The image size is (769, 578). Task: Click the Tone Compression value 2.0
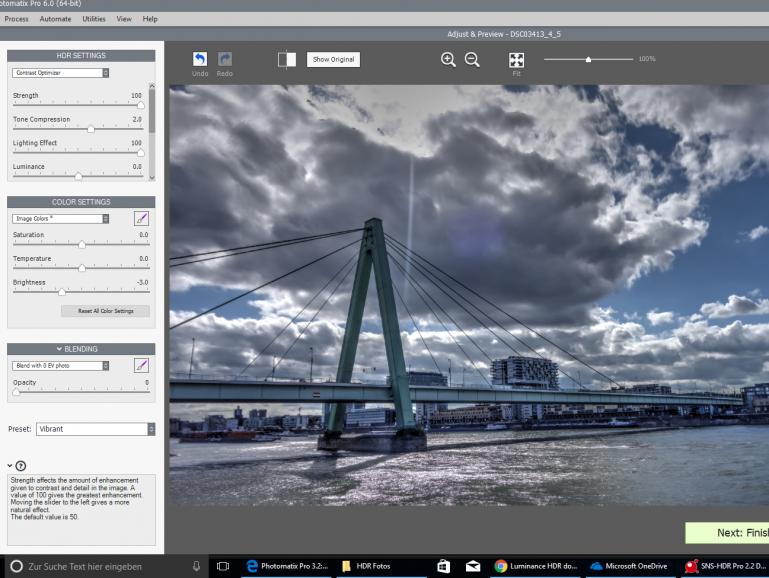(x=137, y=119)
